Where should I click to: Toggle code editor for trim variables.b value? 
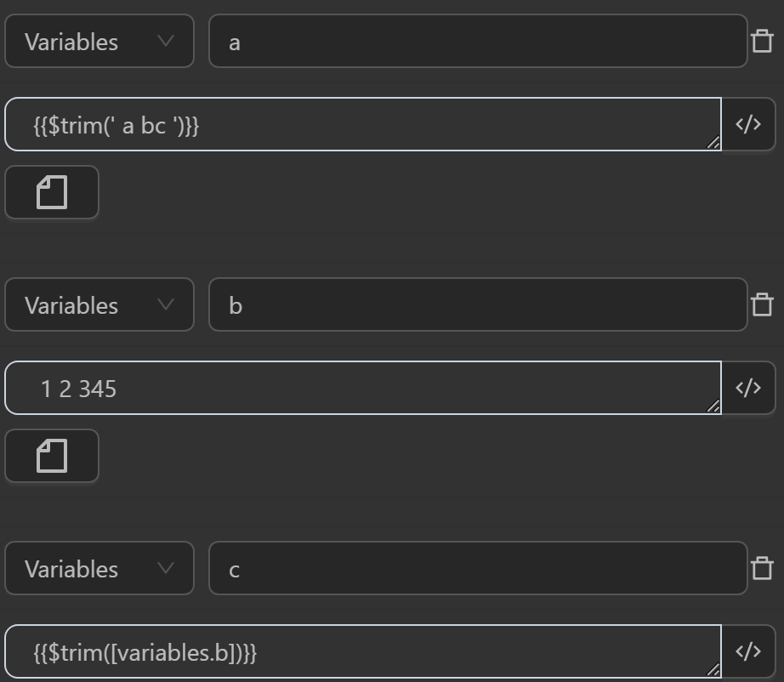tap(748, 652)
